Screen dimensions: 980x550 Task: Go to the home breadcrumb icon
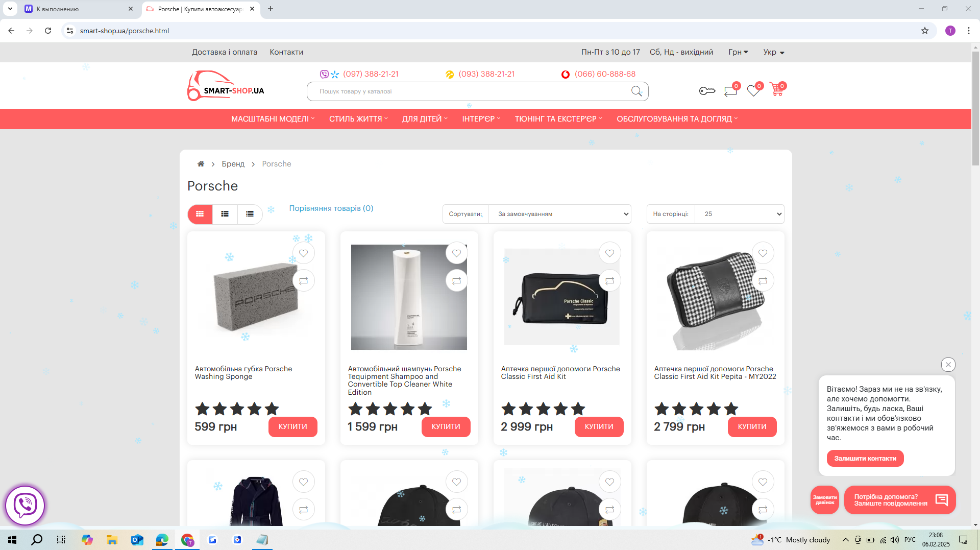(201, 164)
